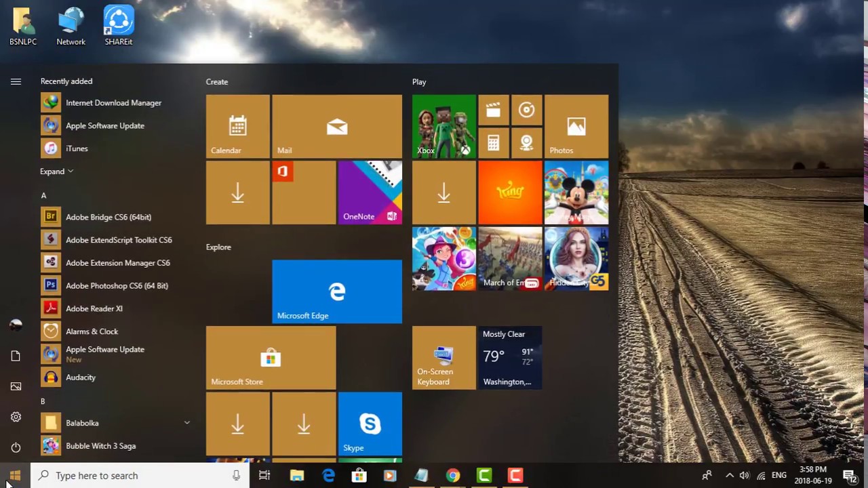Select the letter A group header

(x=43, y=196)
